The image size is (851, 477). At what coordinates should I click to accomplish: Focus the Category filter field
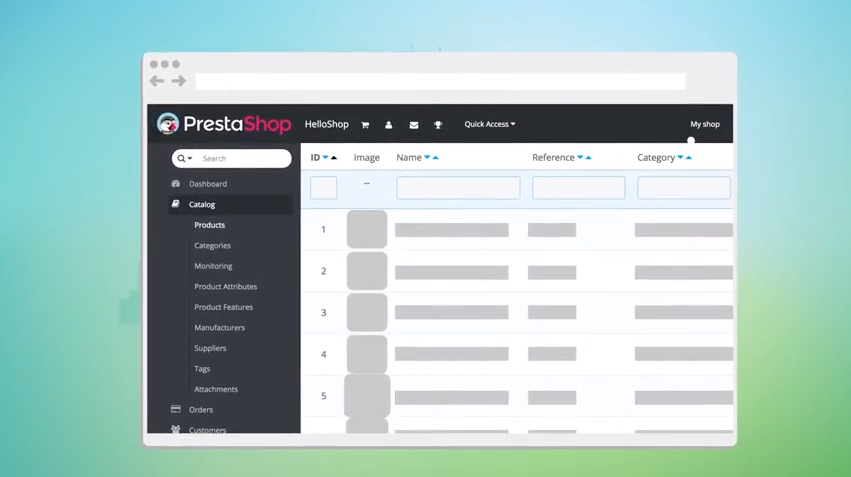(684, 188)
